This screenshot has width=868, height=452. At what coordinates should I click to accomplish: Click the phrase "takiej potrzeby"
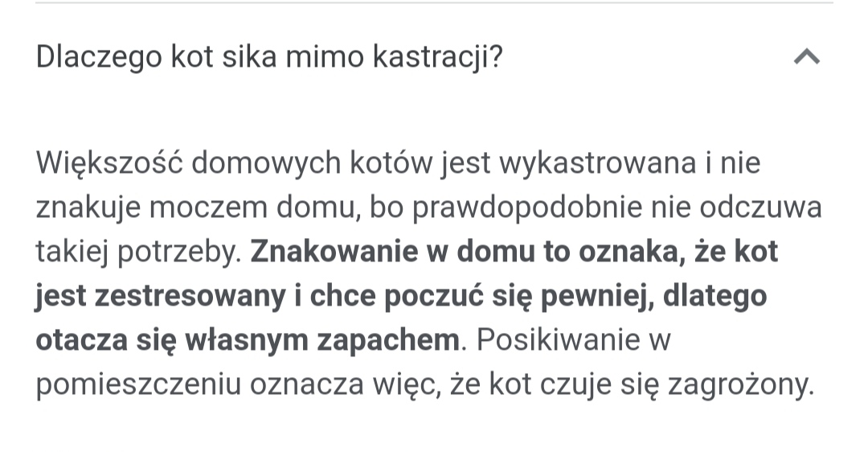[138, 253]
